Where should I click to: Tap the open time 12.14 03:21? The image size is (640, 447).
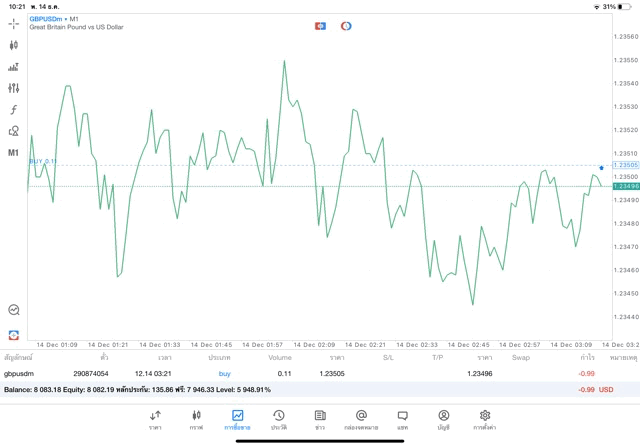[153, 374]
